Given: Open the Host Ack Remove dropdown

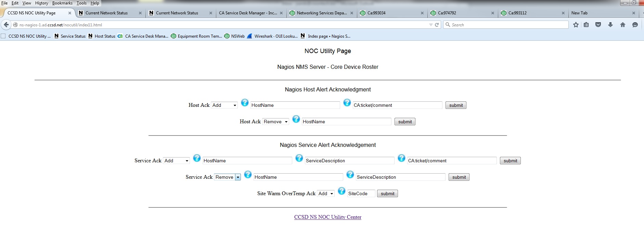Looking at the screenshot, I should (x=275, y=122).
